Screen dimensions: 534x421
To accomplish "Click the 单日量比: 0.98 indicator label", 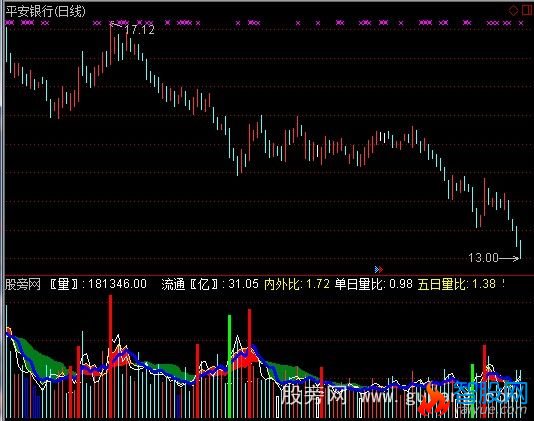I will pos(374,284).
